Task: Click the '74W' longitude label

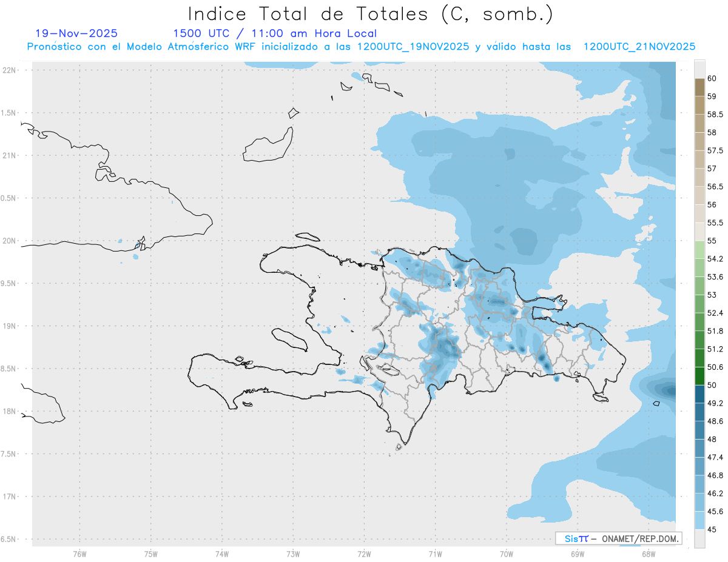Action: (222, 554)
